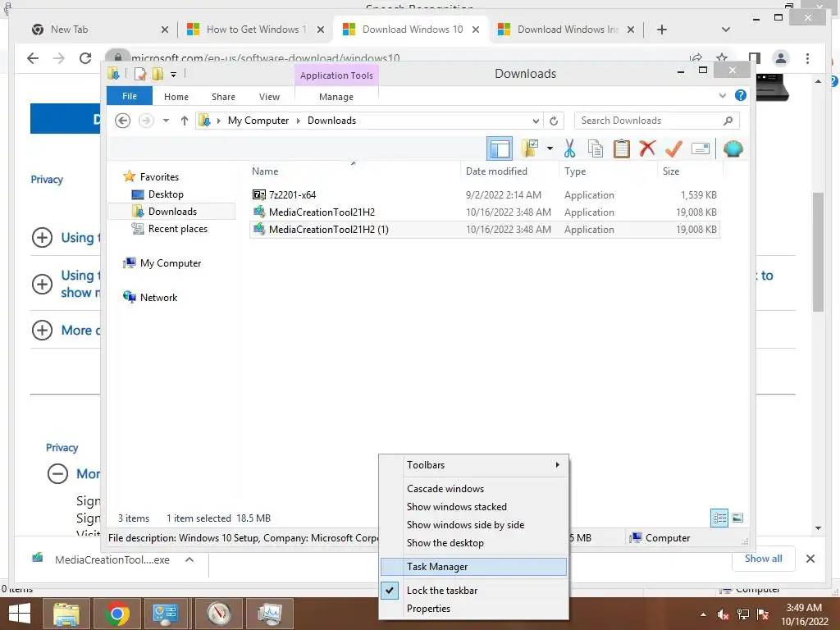Click the Cut scissors icon

coord(569,148)
